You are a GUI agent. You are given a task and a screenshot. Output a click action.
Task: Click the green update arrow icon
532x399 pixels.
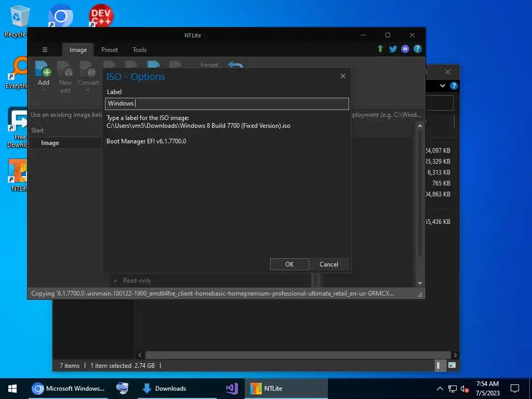coord(380,48)
